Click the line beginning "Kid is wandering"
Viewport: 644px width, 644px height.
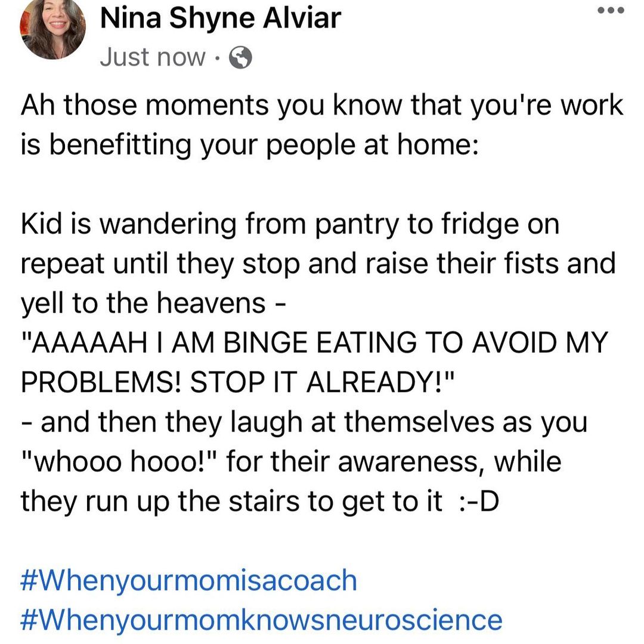click(290, 225)
